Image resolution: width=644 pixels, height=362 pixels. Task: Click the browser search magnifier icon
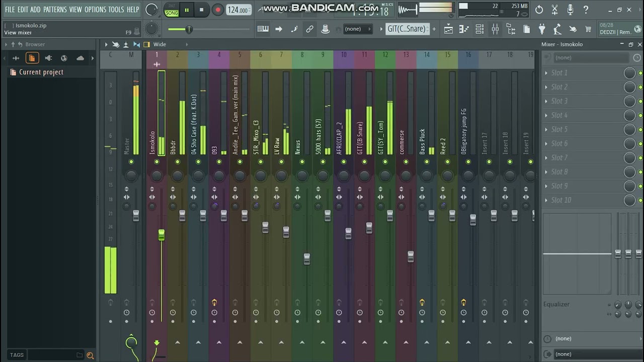90,355
